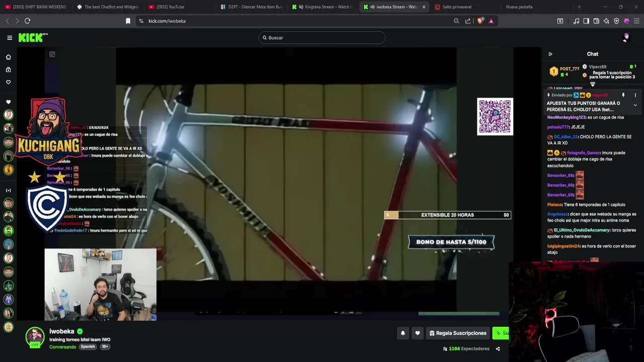Reload the page
The width and height of the screenshot is (644, 362).
click(x=28, y=21)
